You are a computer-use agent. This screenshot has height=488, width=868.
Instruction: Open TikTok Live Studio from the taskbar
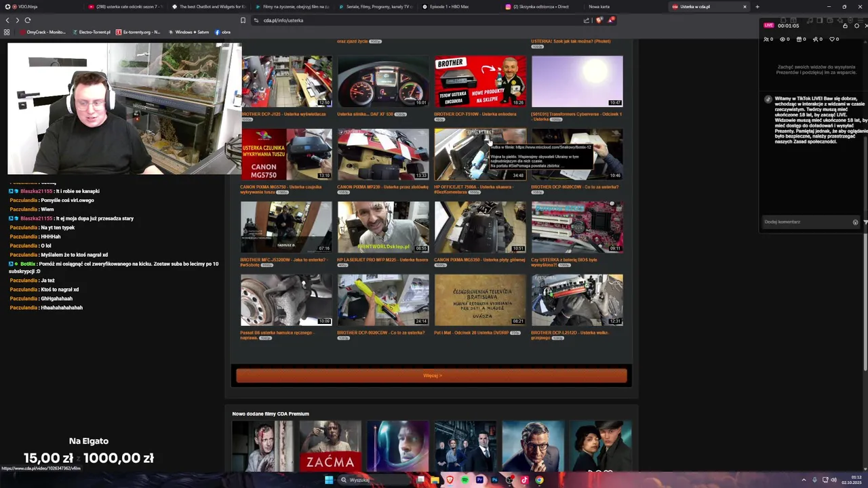click(524, 480)
